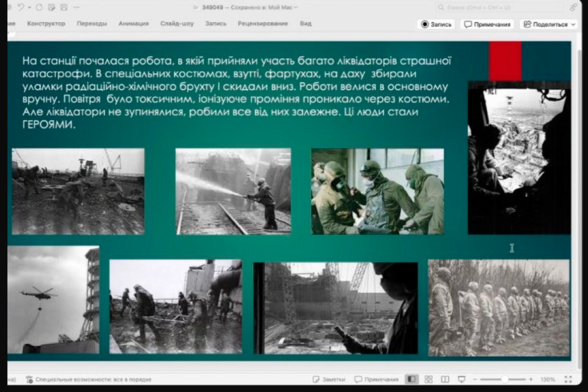Toggle Примечания pane in status bar
The image size is (588, 392).
point(376,380)
